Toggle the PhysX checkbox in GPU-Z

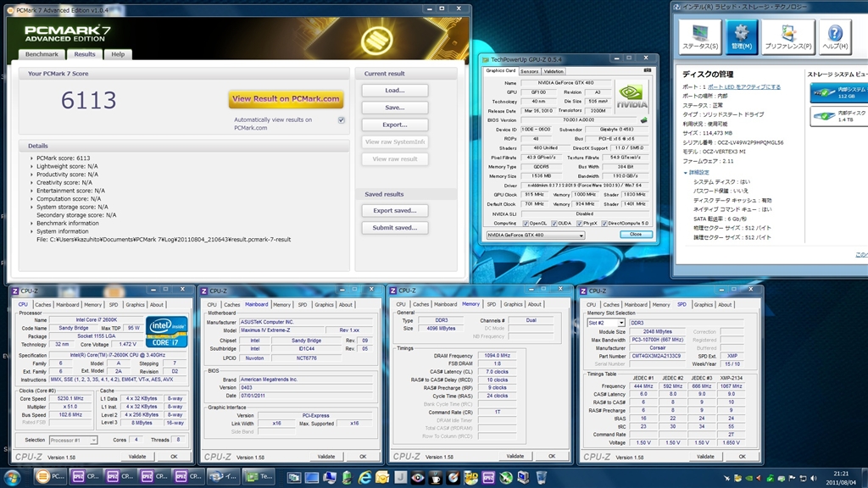click(580, 223)
